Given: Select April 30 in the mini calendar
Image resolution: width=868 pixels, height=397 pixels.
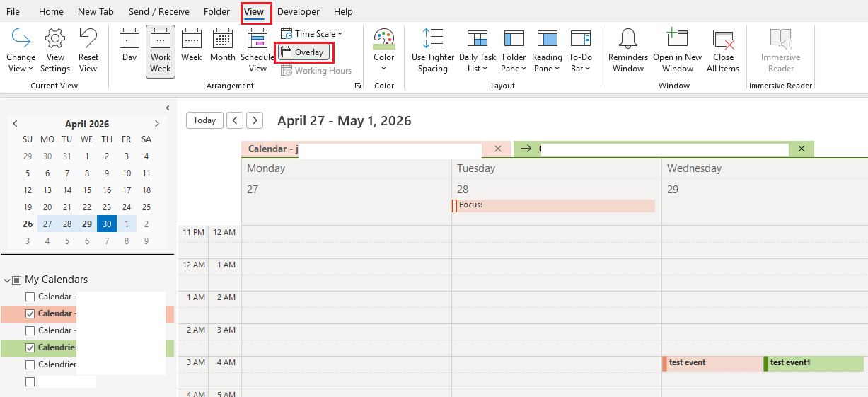Looking at the screenshot, I should point(107,224).
